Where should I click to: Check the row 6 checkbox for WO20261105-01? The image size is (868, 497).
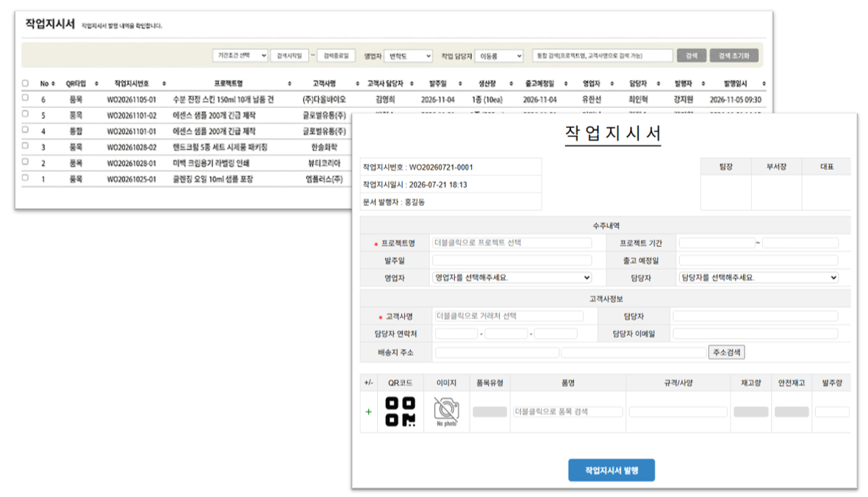25,97
